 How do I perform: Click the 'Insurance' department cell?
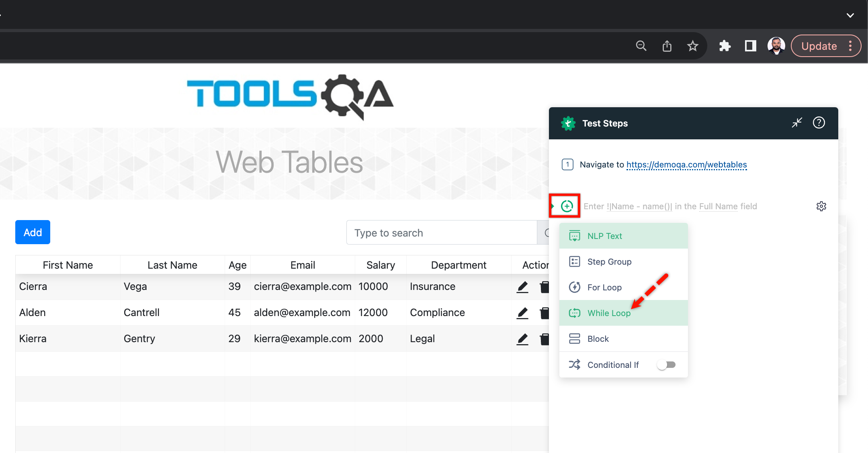(x=459, y=286)
